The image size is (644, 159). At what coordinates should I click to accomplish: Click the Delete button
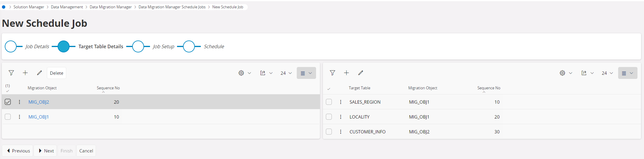pos(56,73)
